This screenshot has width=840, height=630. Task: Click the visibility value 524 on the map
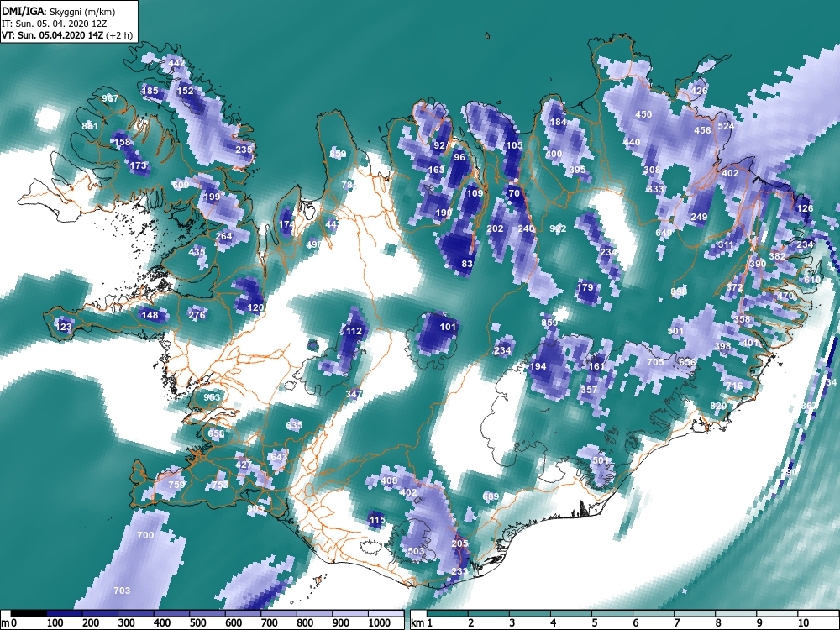point(726,127)
